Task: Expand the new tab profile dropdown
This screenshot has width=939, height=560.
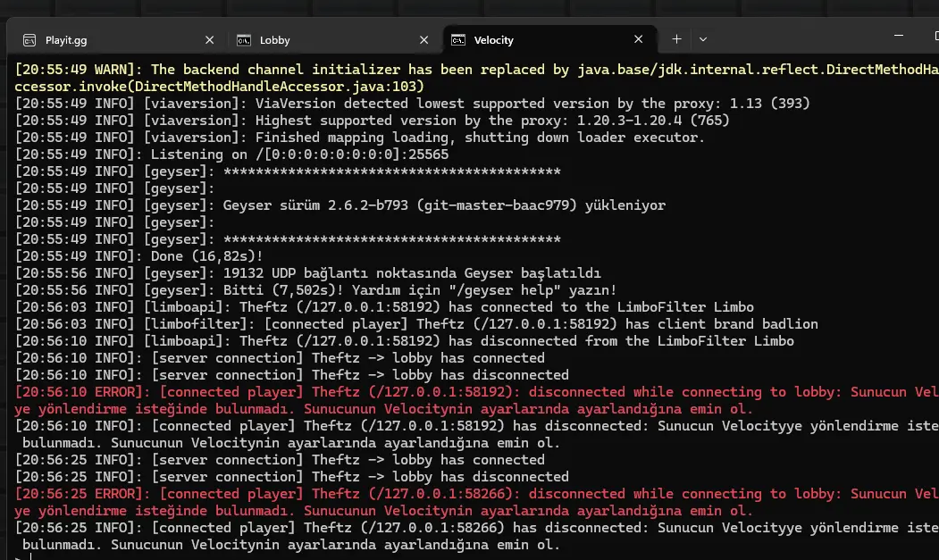Action: pyautogui.click(x=703, y=39)
